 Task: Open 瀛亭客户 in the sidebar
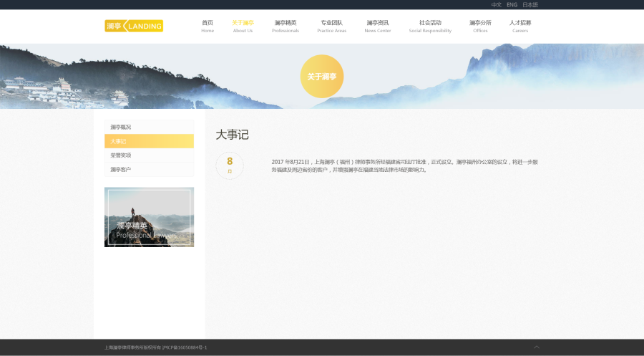(149, 170)
